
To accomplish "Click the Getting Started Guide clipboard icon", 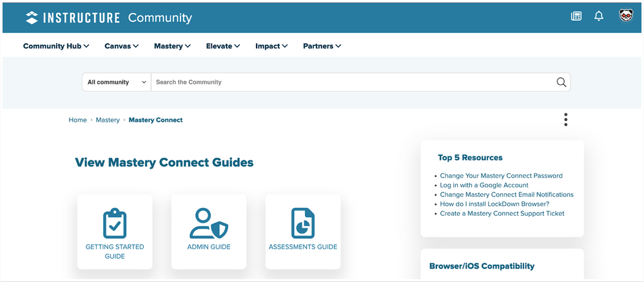I will tap(115, 223).
